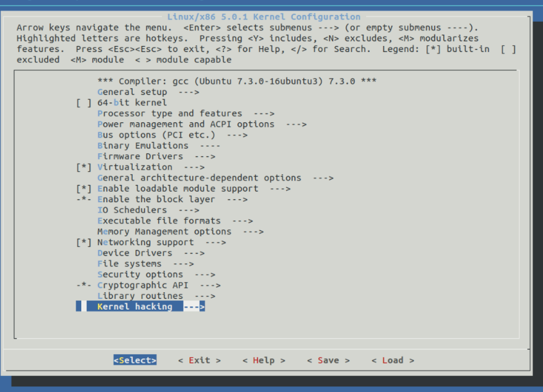Open the Firmware Drivers submenu

[x=156, y=156]
